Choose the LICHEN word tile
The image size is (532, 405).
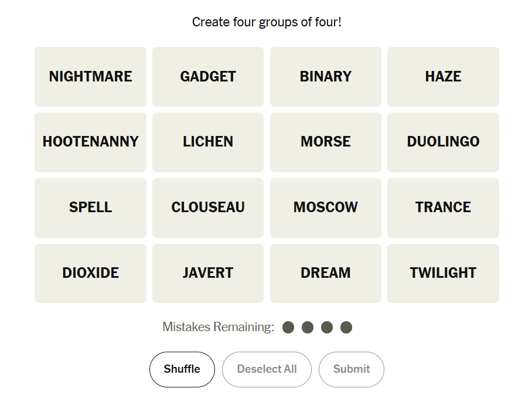point(208,142)
